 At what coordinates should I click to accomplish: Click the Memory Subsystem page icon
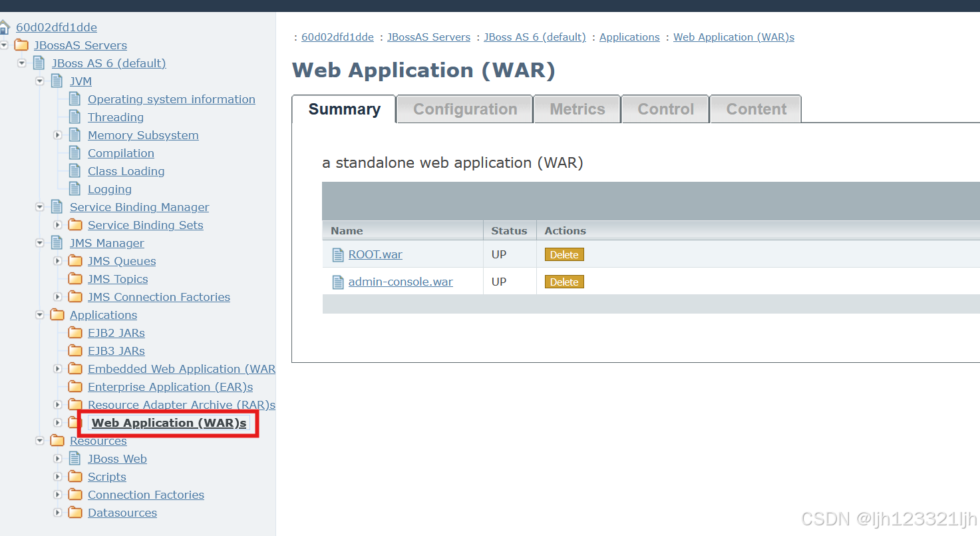pyautogui.click(x=75, y=135)
